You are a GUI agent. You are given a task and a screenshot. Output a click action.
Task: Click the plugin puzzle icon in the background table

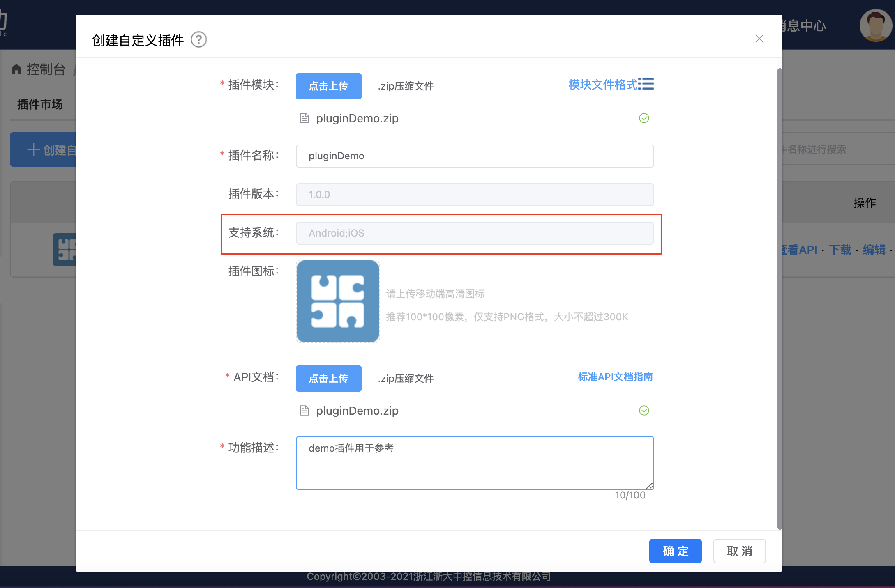pos(64,250)
